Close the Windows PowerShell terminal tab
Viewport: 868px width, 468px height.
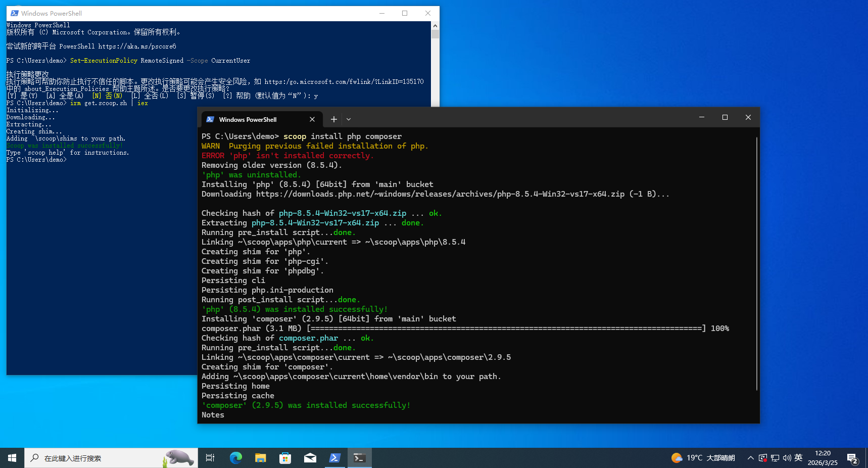point(312,119)
